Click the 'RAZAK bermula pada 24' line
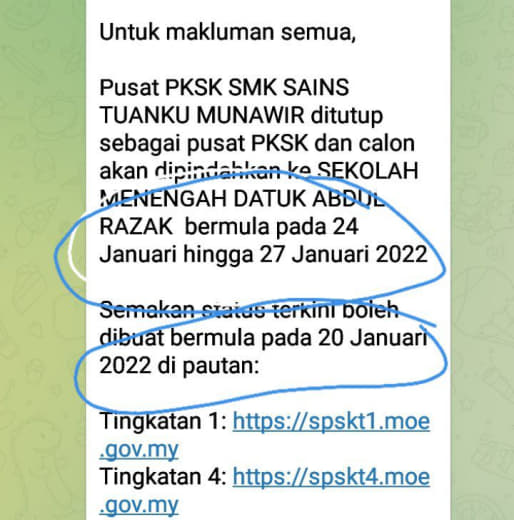Viewport: 514px width, 520px height. coord(229,227)
